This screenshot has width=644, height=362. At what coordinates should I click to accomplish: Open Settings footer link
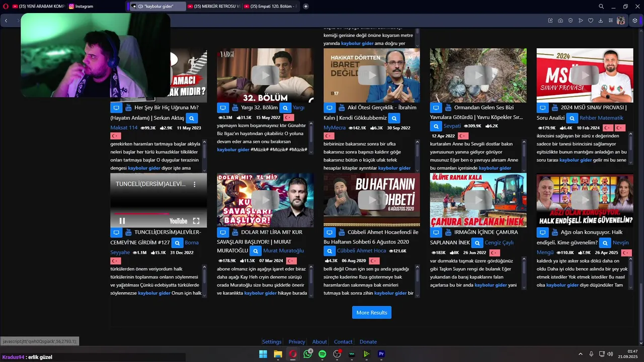(x=272, y=342)
